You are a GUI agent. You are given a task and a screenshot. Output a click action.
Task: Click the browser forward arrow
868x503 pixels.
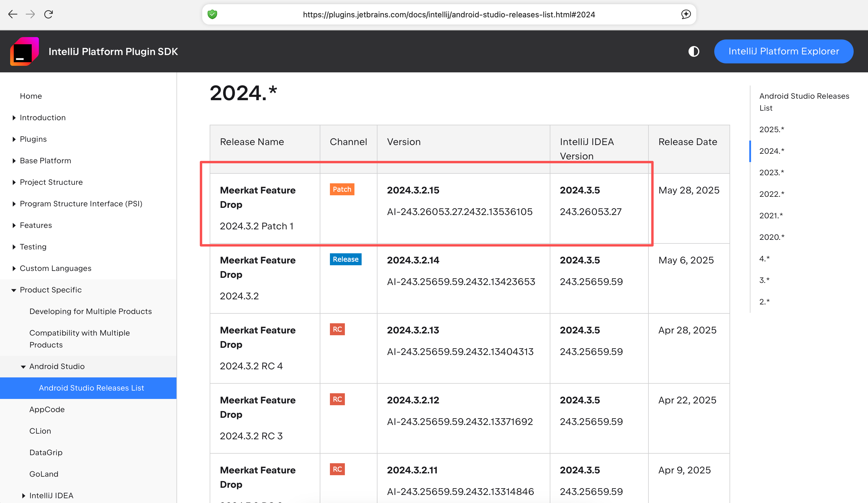[x=30, y=14]
